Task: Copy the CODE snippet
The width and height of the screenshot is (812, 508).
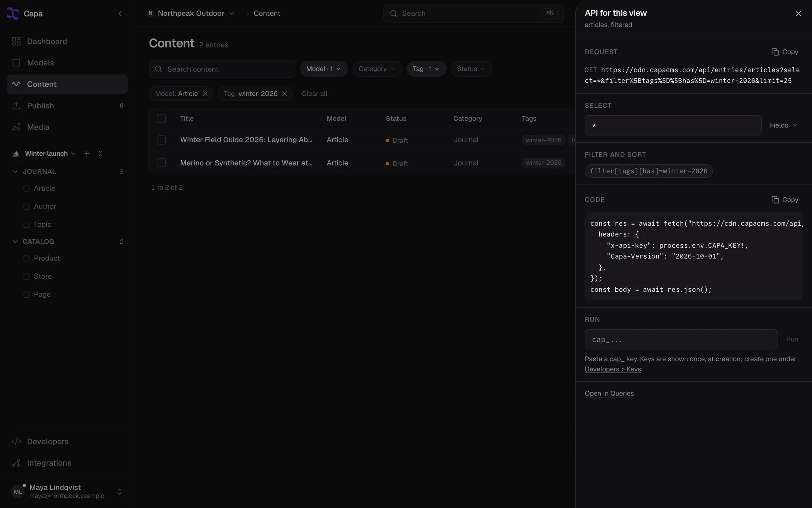Action: [785, 200]
